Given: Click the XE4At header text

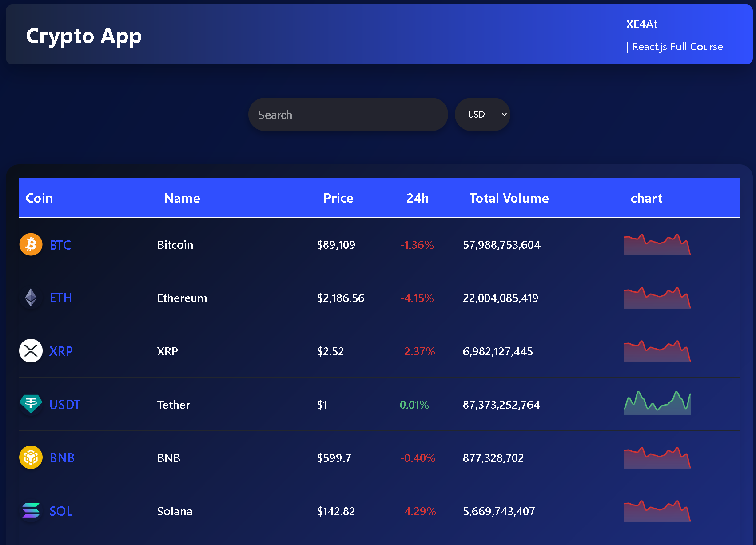Looking at the screenshot, I should pos(641,24).
